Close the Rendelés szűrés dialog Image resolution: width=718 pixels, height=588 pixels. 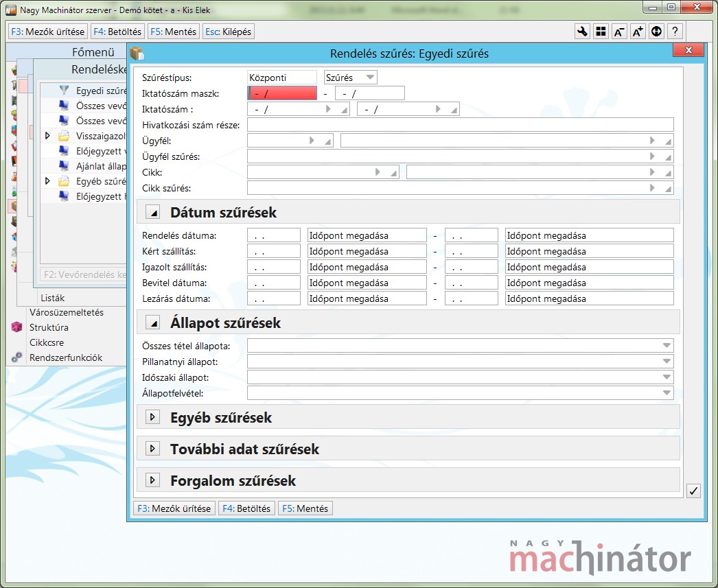[x=688, y=50]
